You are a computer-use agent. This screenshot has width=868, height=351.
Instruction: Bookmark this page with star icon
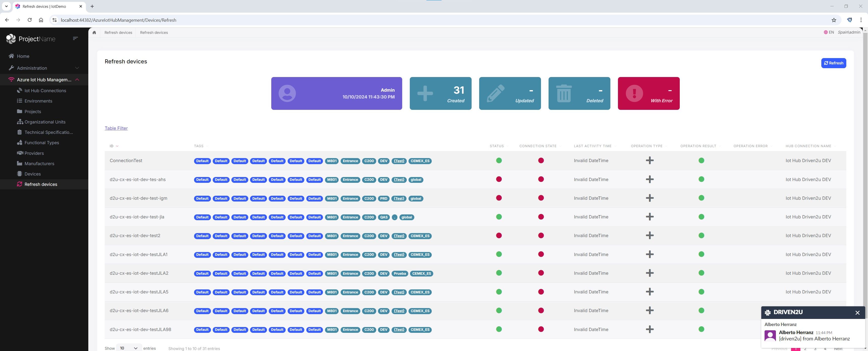[834, 20]
